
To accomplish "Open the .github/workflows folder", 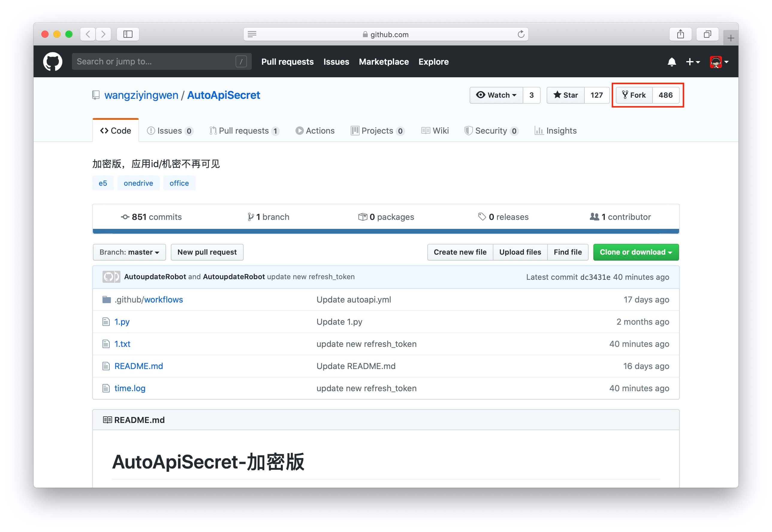I will 149,300.
